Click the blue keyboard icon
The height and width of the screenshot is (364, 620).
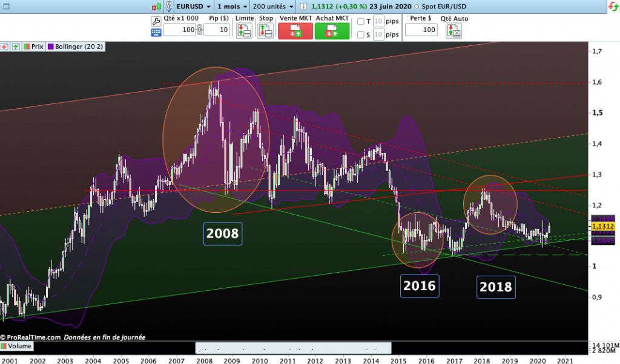coord(156,33)
